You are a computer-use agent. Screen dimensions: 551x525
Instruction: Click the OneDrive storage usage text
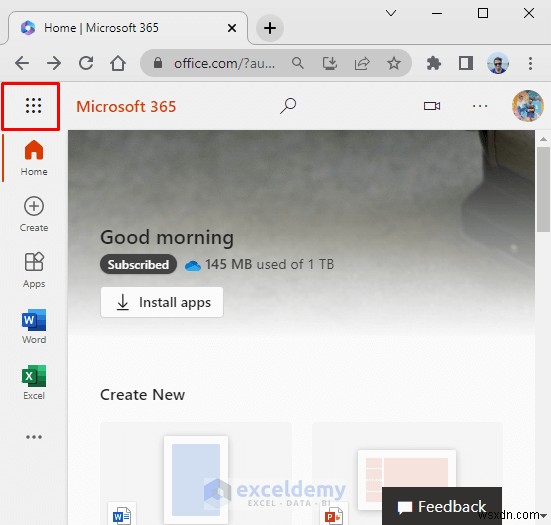[270, 264]
